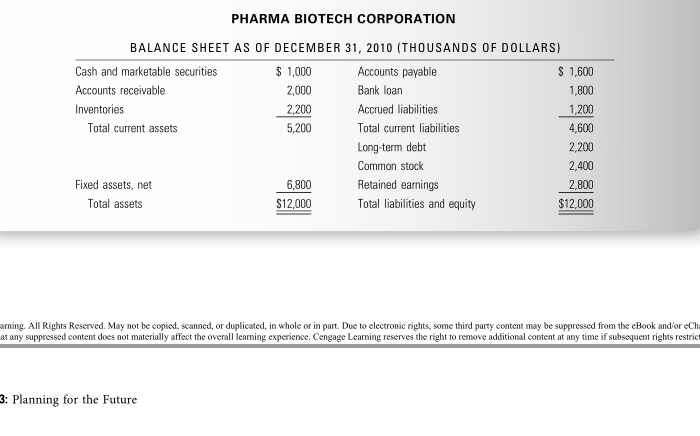The width and height of the screenshot is (700, 436).
Task: Click the Retained earnings label
Action: click(x=398, y=185)
